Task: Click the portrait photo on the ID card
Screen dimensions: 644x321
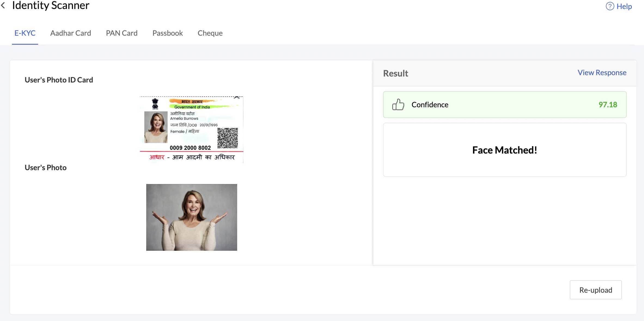Action: [x=156, y=127]
